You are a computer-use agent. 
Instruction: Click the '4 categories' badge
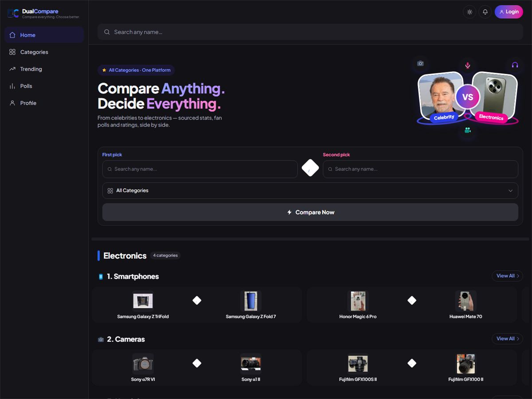[x=165, y=255]
